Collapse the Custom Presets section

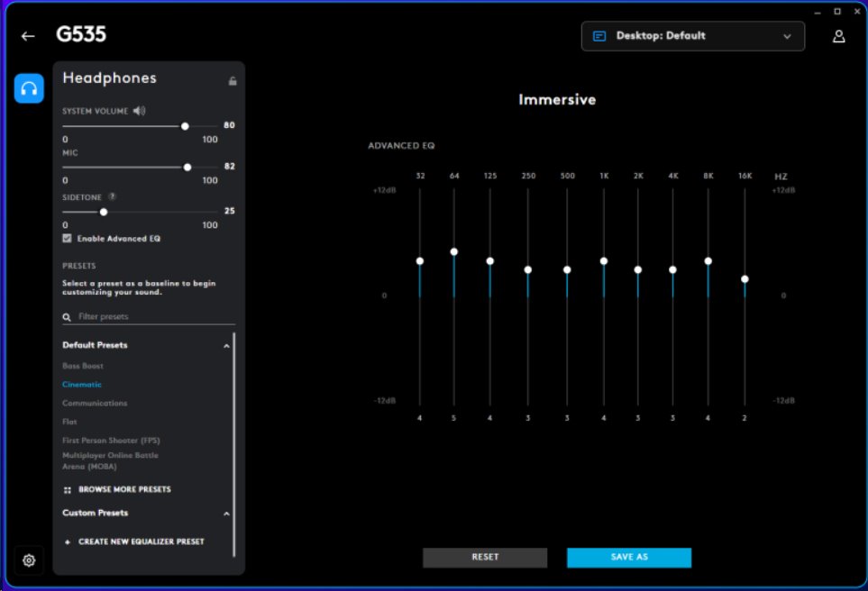point(226,514)
